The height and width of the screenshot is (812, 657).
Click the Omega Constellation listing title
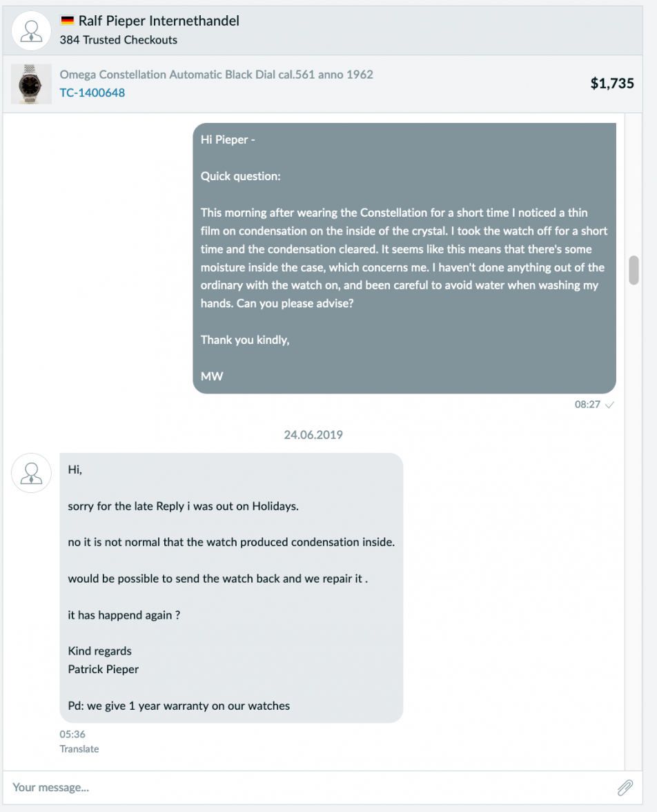pos(217,75)
